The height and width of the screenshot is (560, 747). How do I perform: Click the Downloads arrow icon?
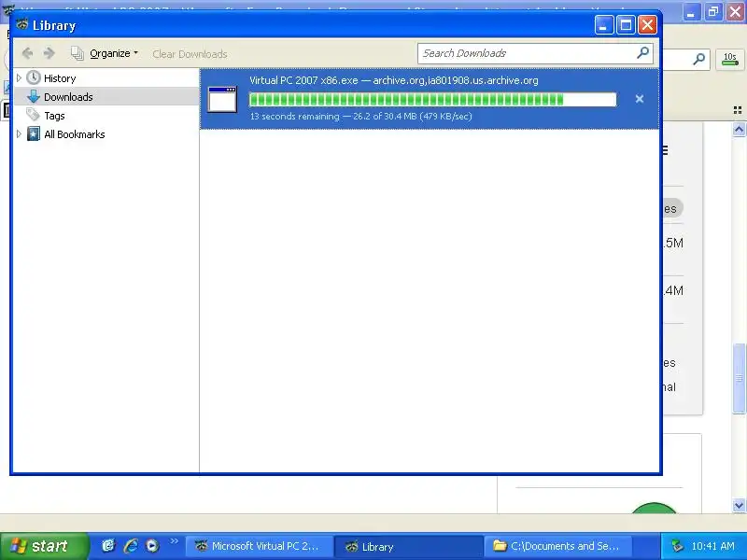tap(34, 97)
